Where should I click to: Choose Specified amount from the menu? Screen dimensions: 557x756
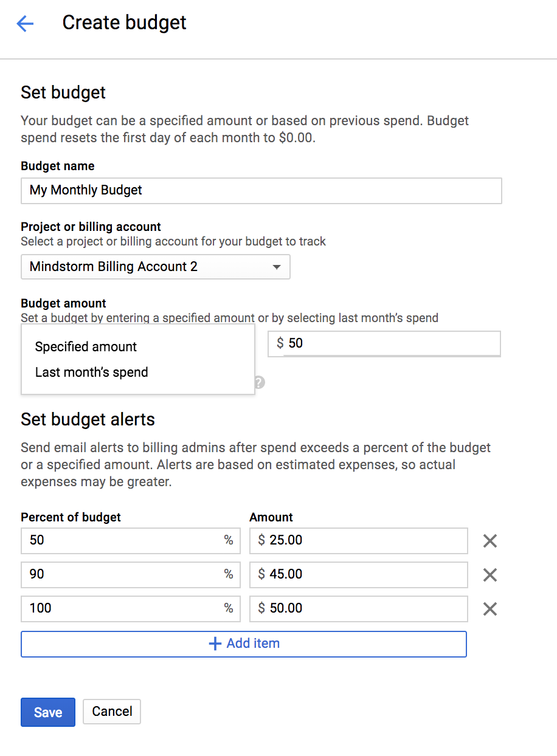pos(86,347)
